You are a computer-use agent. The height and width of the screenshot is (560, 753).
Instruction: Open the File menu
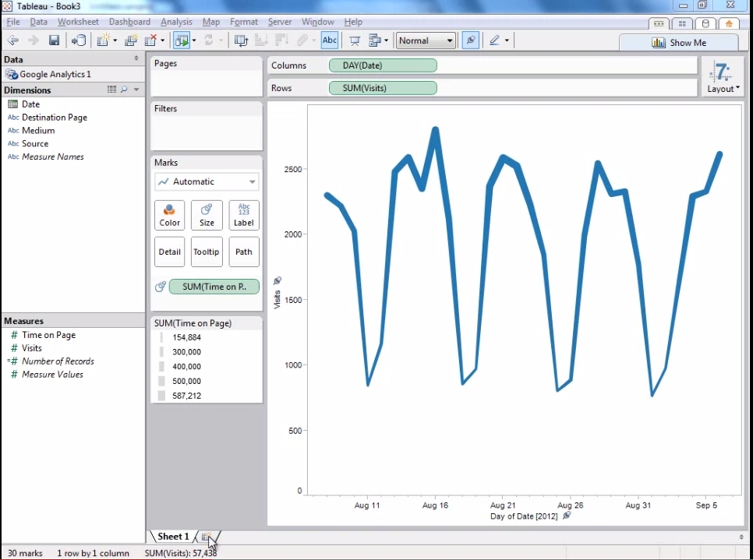tap(13, 22)
